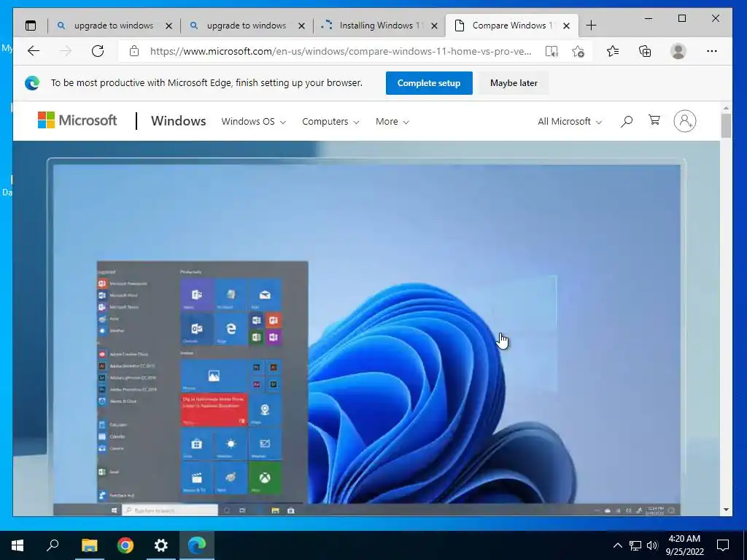
Task: Open taskbar search
Action: pos(53,545)
